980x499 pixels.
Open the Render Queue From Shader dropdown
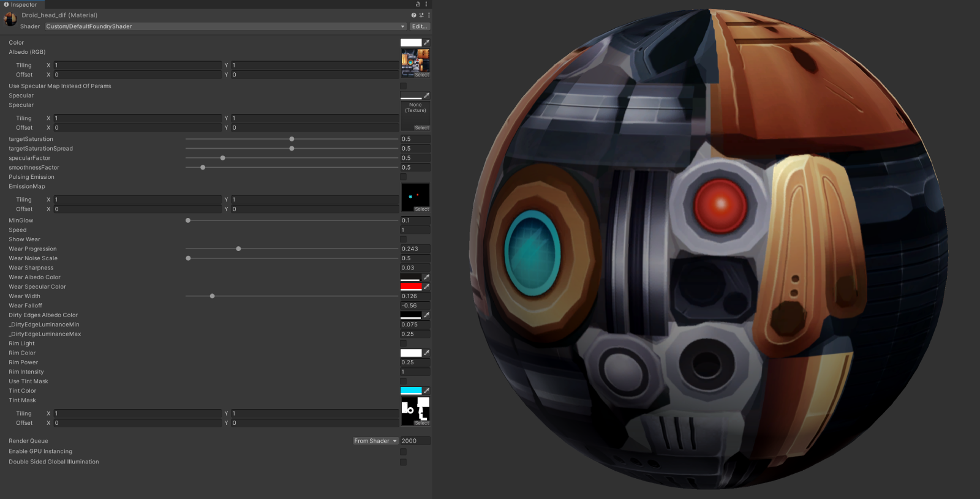(x=375, y=441)
